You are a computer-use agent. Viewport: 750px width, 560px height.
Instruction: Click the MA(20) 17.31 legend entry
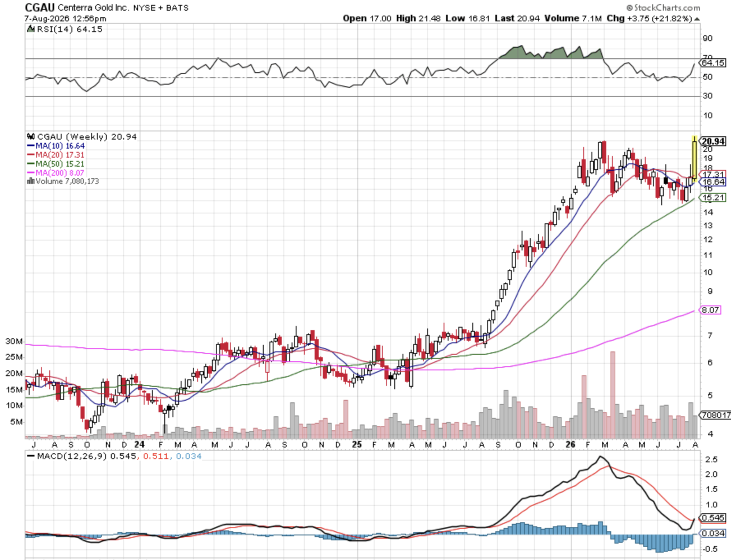point(60,155)
